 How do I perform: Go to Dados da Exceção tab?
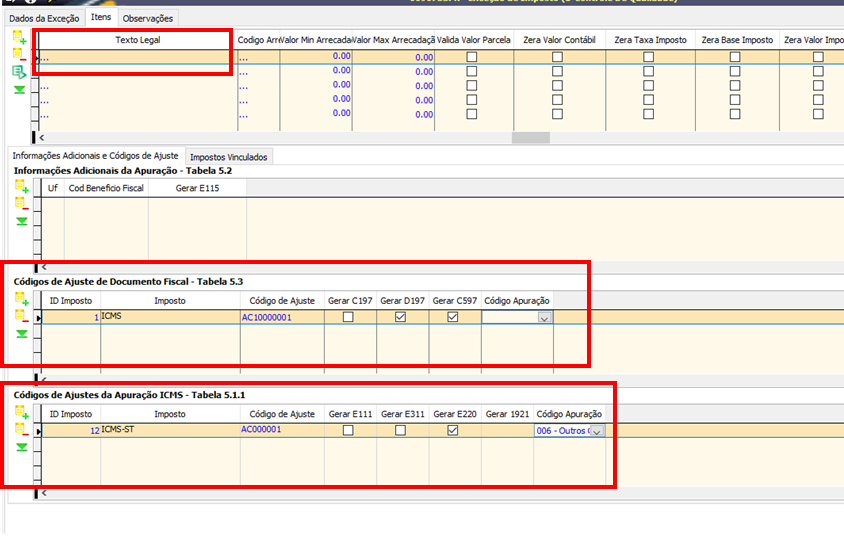click(42, 18)
